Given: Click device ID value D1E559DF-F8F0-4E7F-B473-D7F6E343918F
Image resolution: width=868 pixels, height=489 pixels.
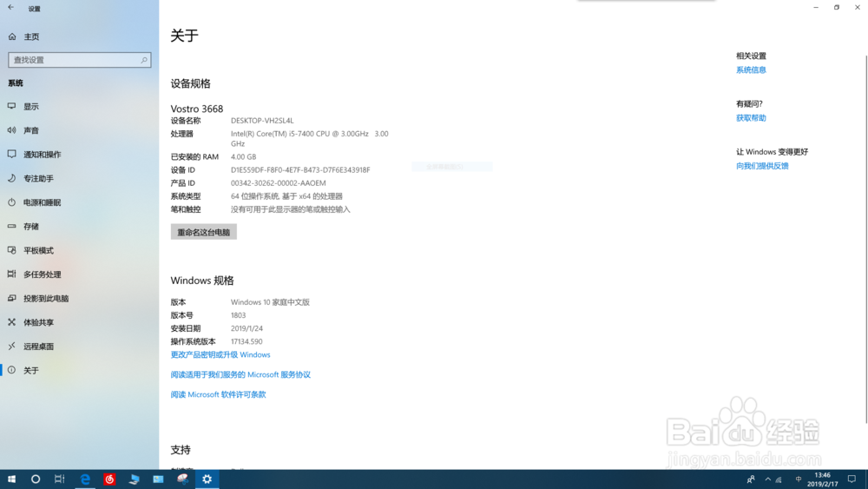Looking at the screenshot, I should (x=300, y=170).
